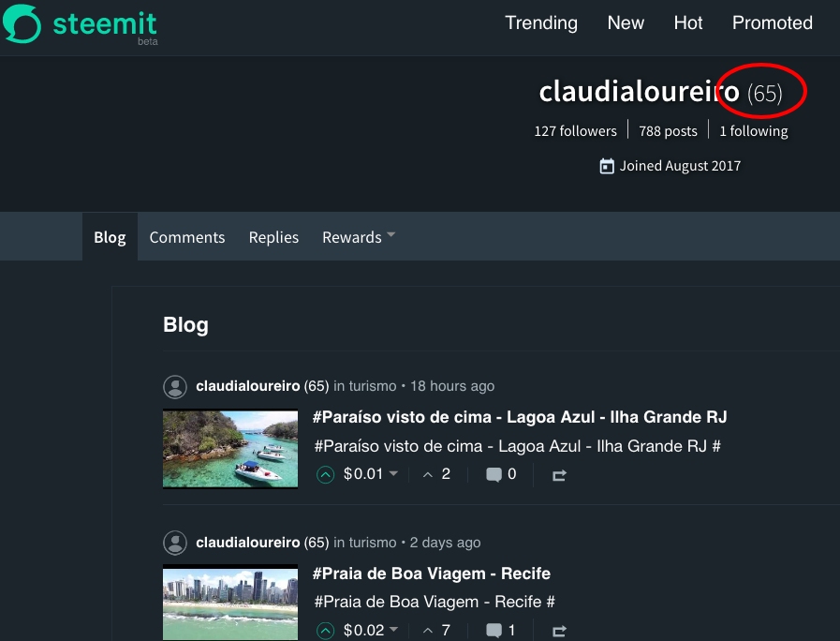Open the New posts page
The height and width of the screenshot is (641, 840).
626,23
